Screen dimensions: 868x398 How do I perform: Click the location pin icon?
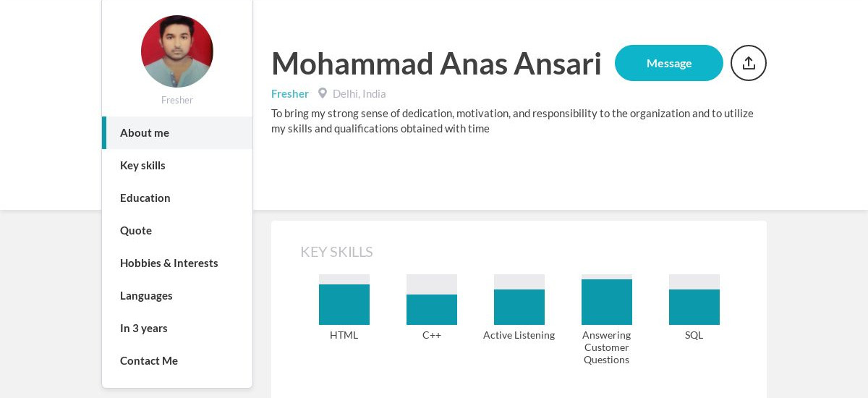(323, 93)
